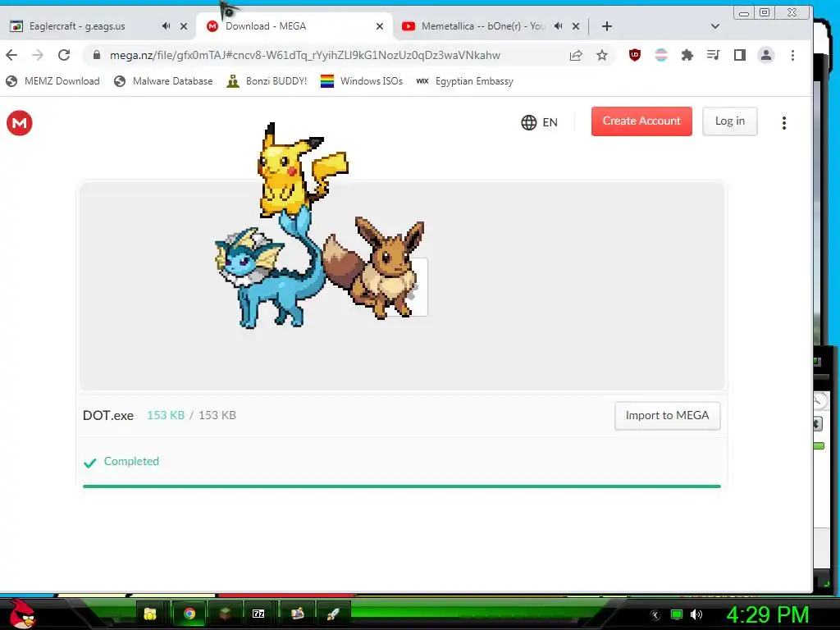This screenshot has height=630, width=840.
Task: Open the Egyptian Embassy bookmark
Action: coord(464,81)
